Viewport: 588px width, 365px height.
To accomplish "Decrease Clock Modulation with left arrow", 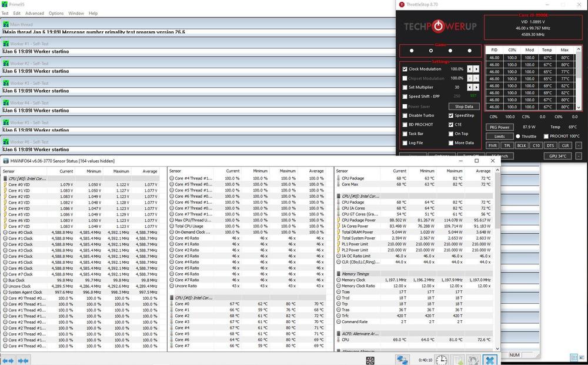I will tap(469, 69).
